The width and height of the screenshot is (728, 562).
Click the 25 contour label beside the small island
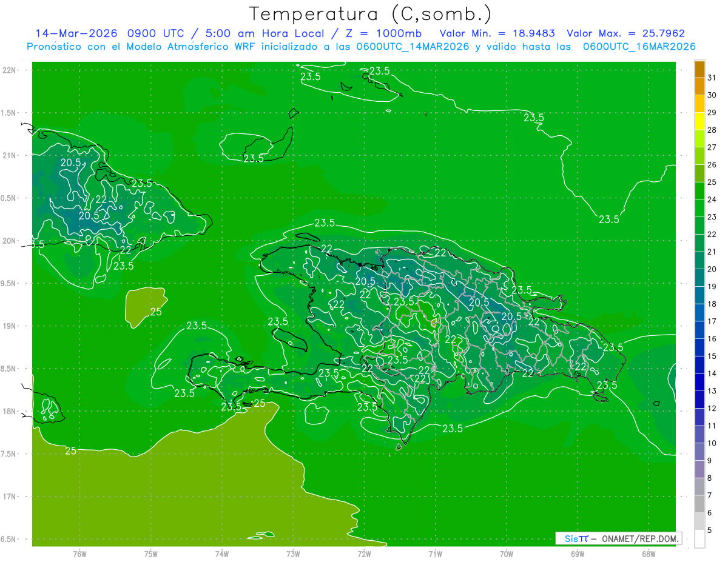(156, 312)
